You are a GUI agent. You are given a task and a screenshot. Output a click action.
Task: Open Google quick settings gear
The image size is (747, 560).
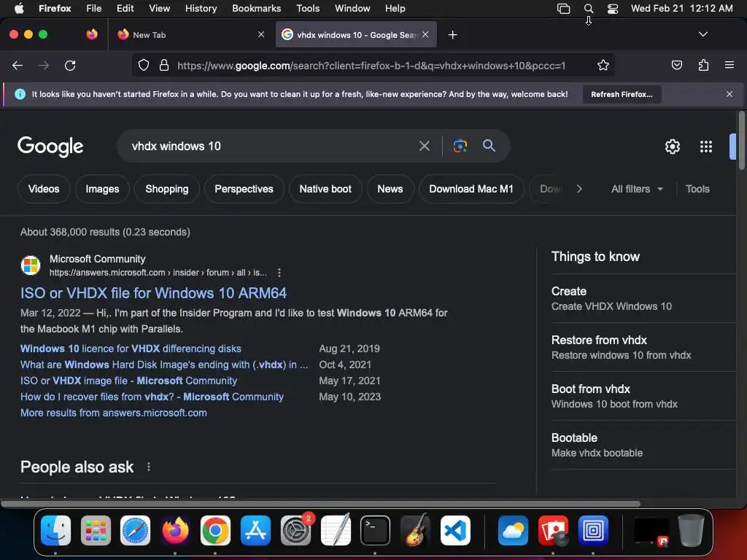(672, 146)
